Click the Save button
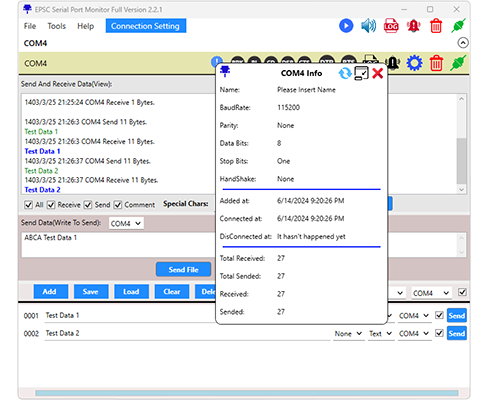489x400 pixels. coord(91,292)
